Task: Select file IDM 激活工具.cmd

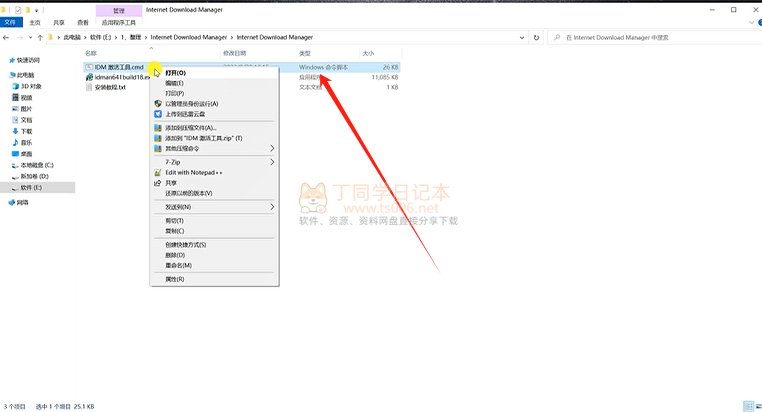Action: coord(115,67)
